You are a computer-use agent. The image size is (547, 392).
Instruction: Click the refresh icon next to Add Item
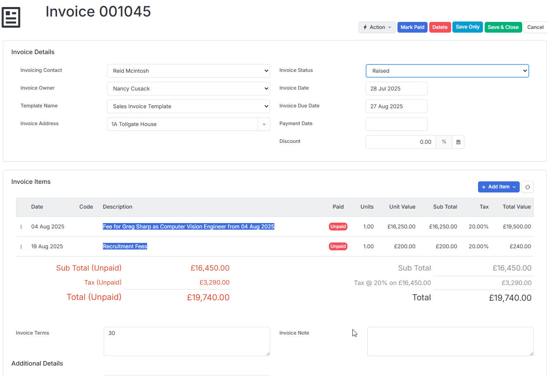tap(528, 187)
